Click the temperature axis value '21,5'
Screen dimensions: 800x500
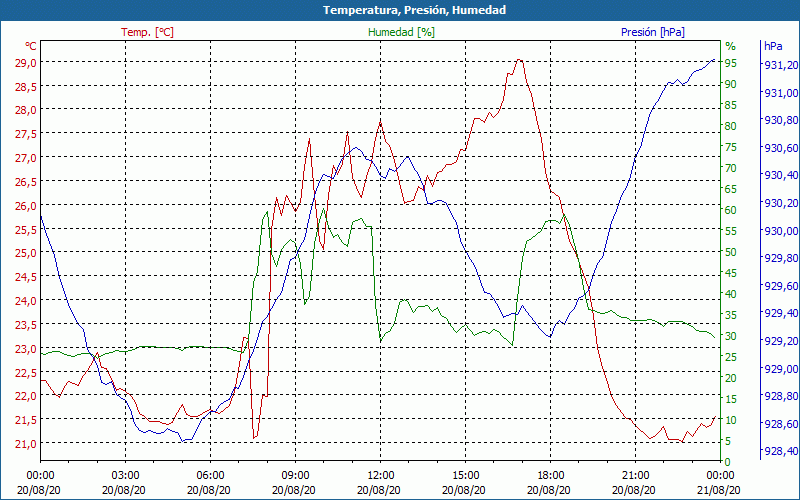25,420
